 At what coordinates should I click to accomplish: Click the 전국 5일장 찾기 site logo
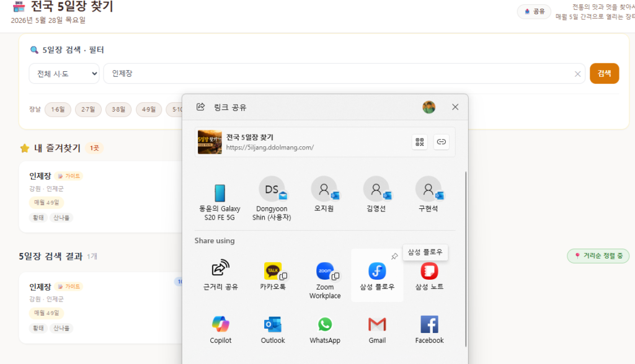[x=19, y=6]
